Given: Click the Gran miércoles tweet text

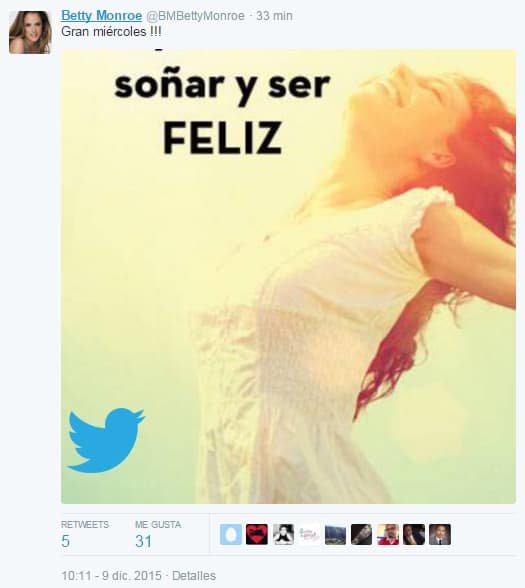Looking at the screenshot, I should [x=111, y=32].
